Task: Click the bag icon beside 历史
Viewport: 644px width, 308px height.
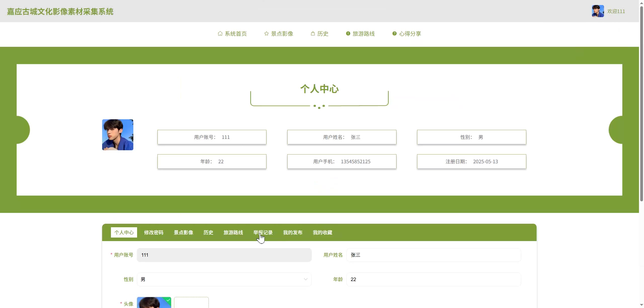Action: 313,33
